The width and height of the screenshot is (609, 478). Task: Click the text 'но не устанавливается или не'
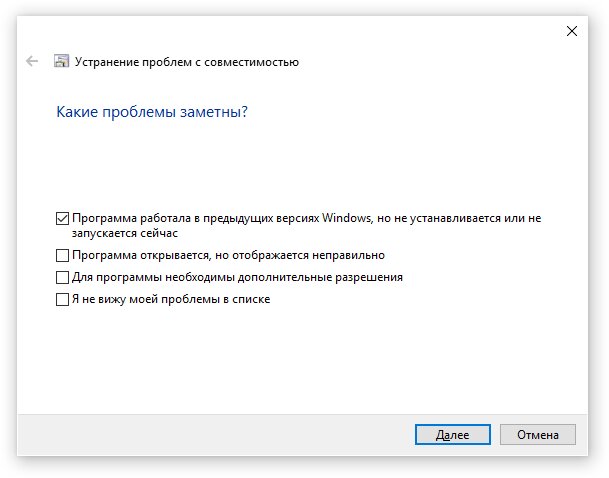click(x=459, y=218)
